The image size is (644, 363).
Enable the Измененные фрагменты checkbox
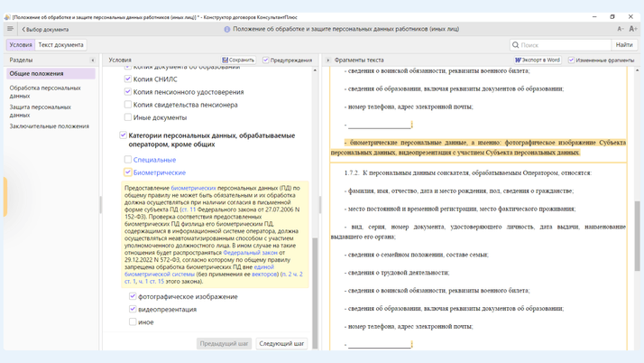coord(572,60)
